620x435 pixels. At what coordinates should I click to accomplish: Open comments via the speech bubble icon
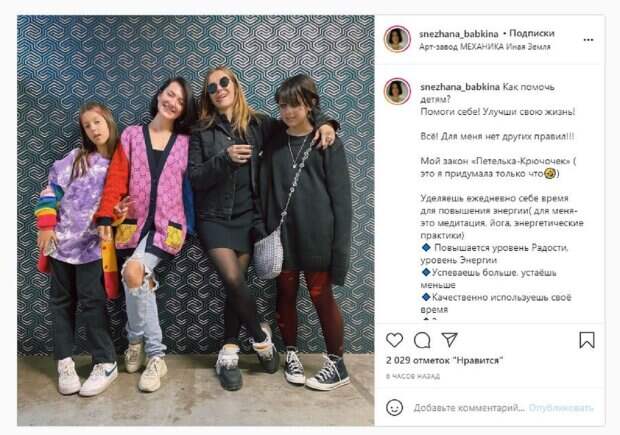pos(422,340)
